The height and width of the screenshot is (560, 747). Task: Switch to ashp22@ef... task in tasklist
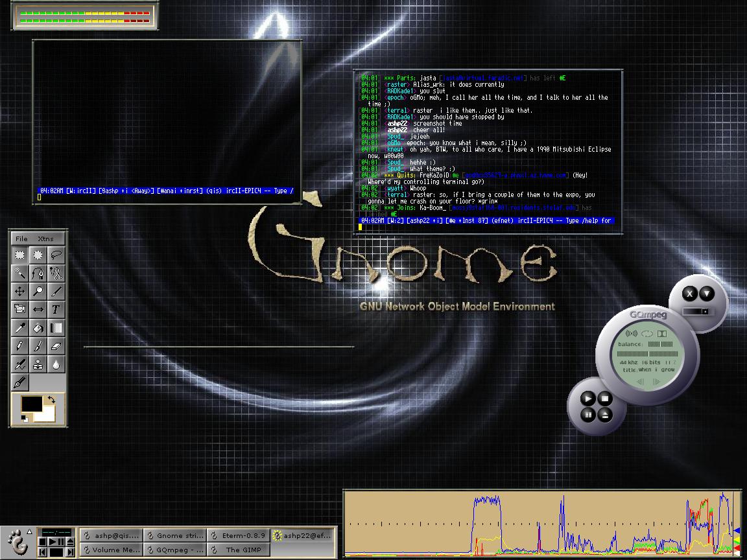pyautogui.click(x=302, y=535)
